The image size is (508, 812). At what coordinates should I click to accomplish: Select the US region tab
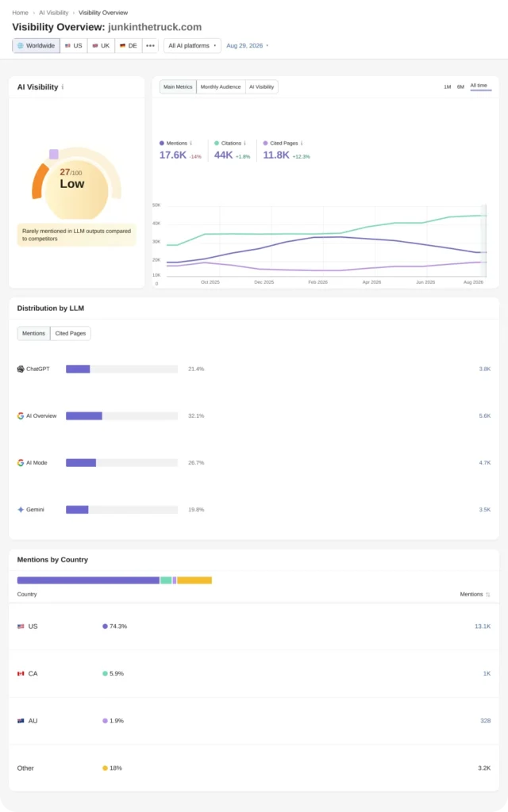[x=74, y=45]
